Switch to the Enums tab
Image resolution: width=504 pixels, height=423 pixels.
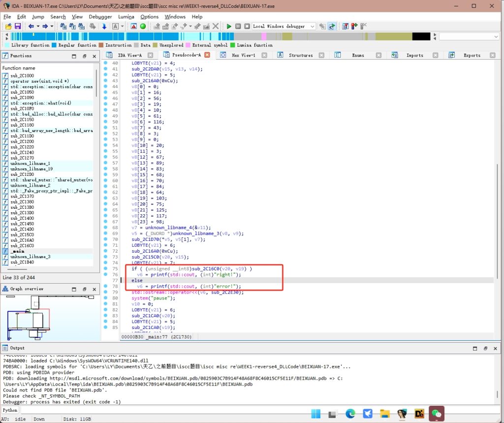358,55
